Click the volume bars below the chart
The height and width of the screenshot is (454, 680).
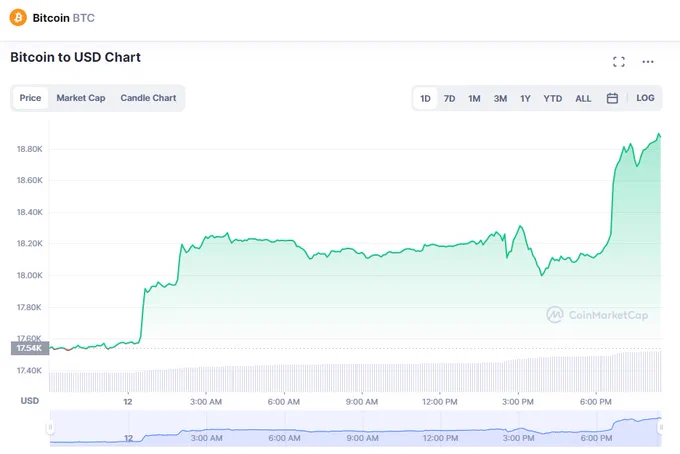tap(356, 375)
